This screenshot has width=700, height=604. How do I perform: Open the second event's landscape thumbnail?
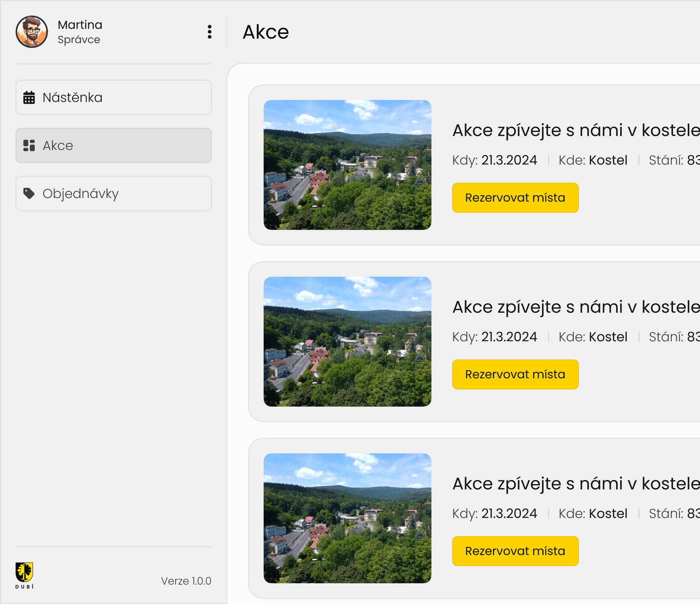(x=347, y=341)
